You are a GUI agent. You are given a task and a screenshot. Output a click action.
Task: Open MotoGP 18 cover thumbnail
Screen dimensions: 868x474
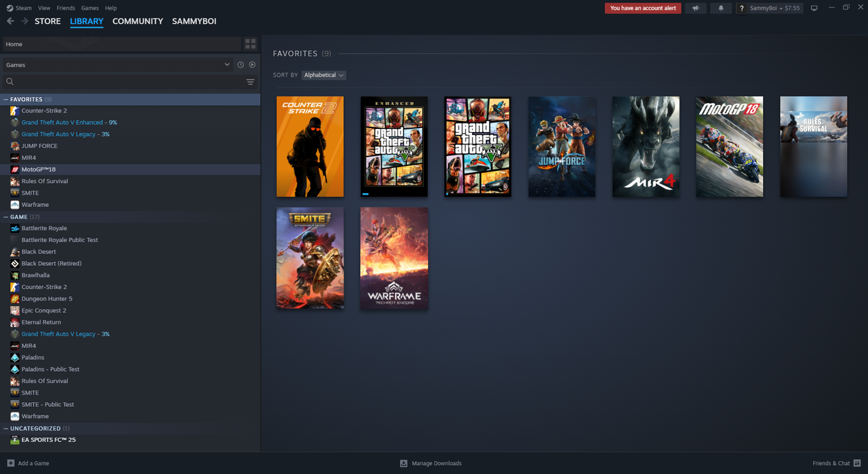click(730, 146)
